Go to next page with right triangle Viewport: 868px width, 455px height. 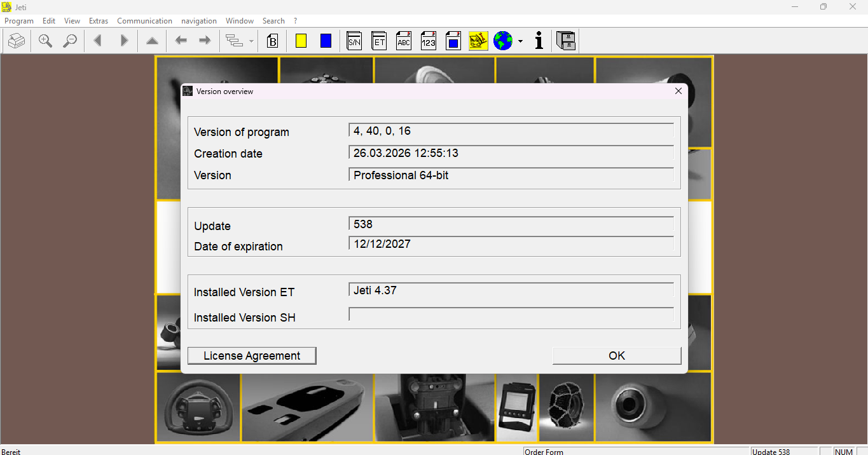(124, 41)
